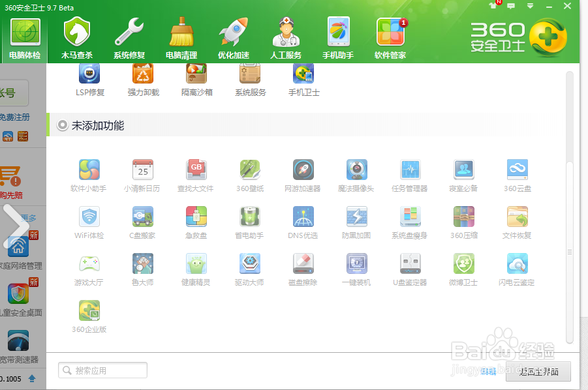Switch to the 木马查杀 tab
The height and width of the screenshot is (390, 588).
(77, 39)
